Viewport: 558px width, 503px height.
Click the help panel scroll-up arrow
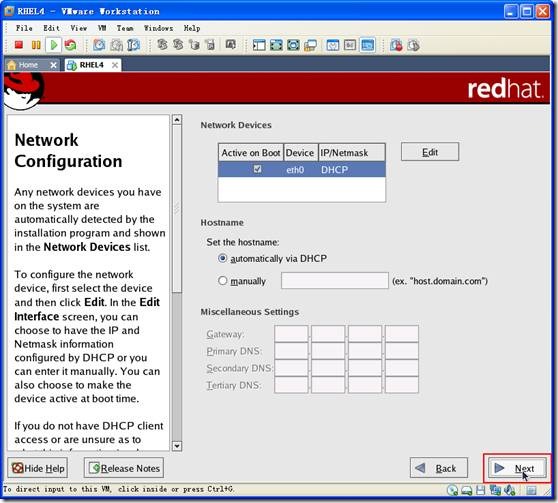(x=177, y=120)
